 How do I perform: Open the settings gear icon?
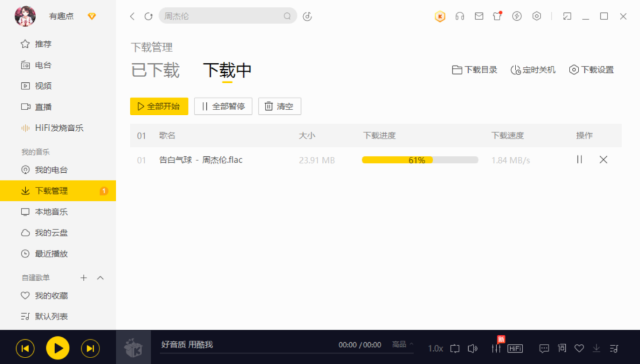pos(537,16)
